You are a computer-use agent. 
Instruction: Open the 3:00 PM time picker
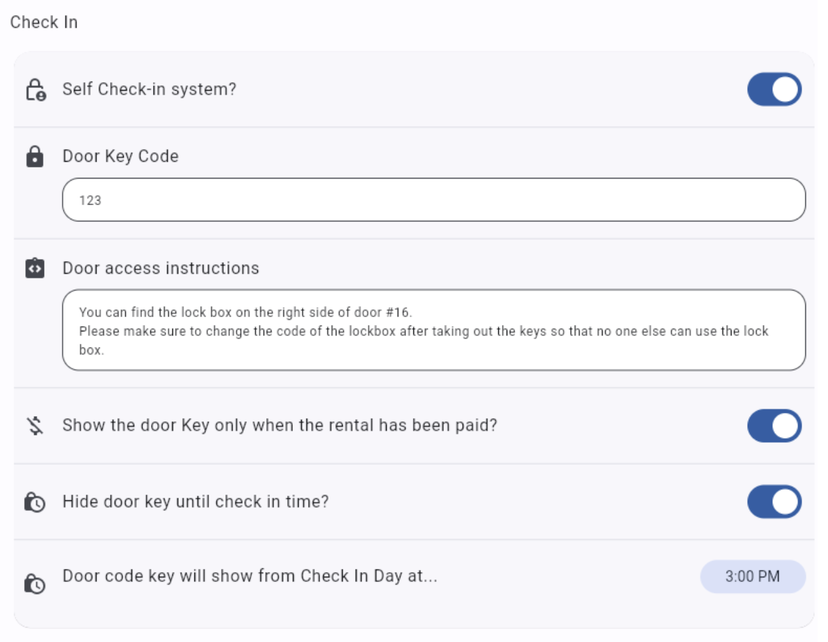coord(752,577)
